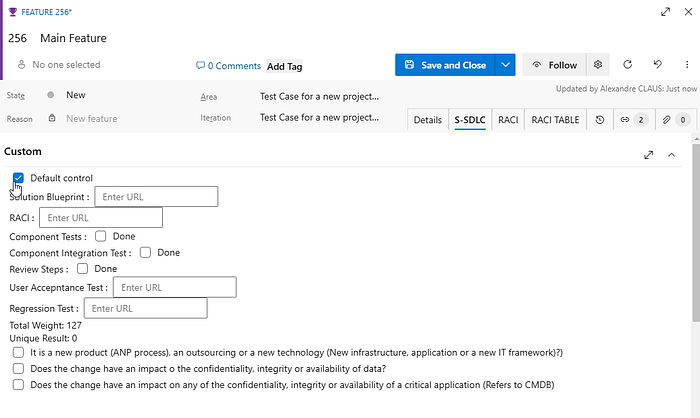The image size is (700, 418).
Task: Open the History tab icon
Action: click(599, 120)
